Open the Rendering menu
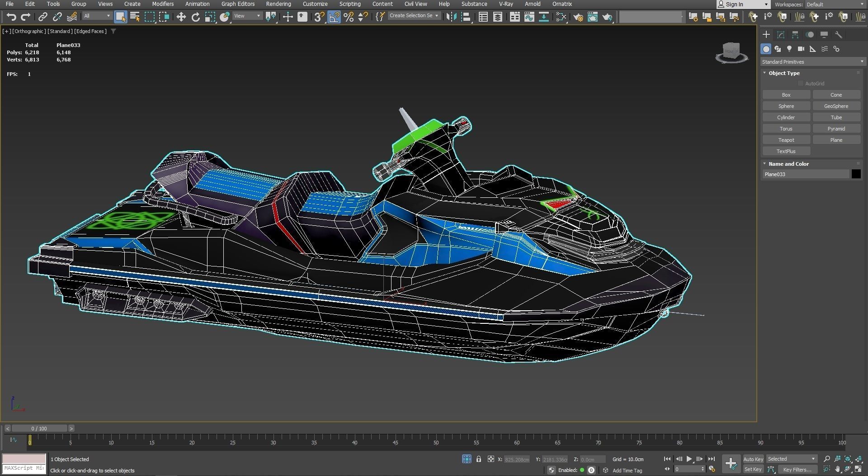The image size is (868, 476). [x=278, y=4]
